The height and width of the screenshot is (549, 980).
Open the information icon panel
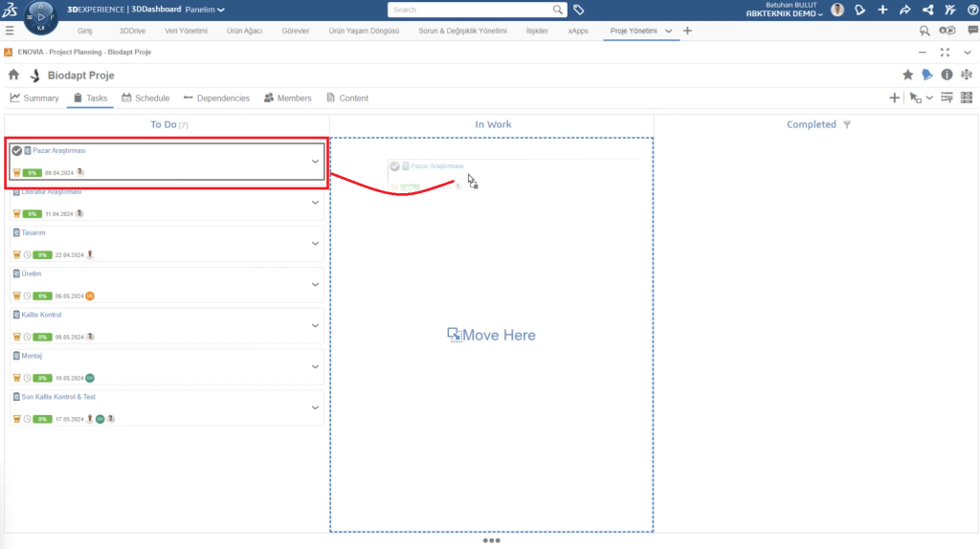pyautogui.click(x=947, y=75)
